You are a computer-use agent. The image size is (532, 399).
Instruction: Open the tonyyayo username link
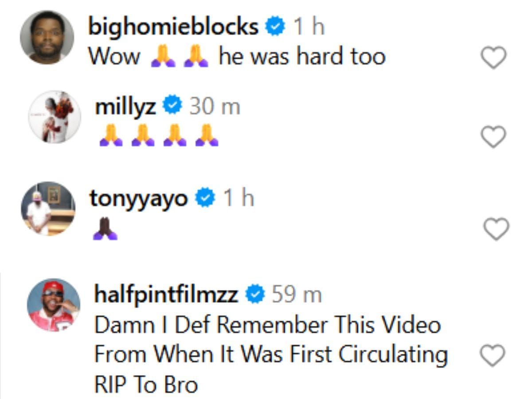pos(139,198)
